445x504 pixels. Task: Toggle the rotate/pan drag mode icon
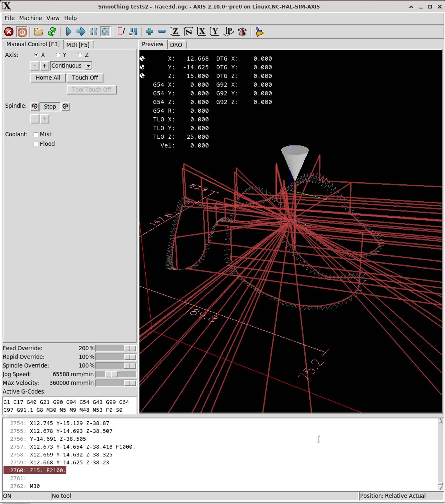coord(242,32)
